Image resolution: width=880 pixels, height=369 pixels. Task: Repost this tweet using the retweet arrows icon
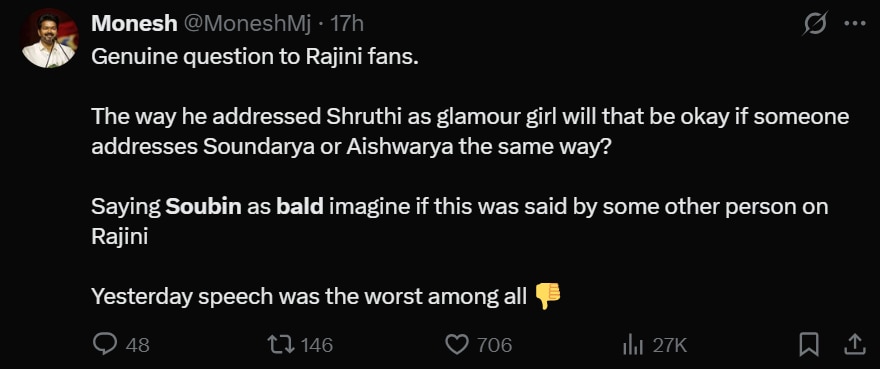click(280, 344)
